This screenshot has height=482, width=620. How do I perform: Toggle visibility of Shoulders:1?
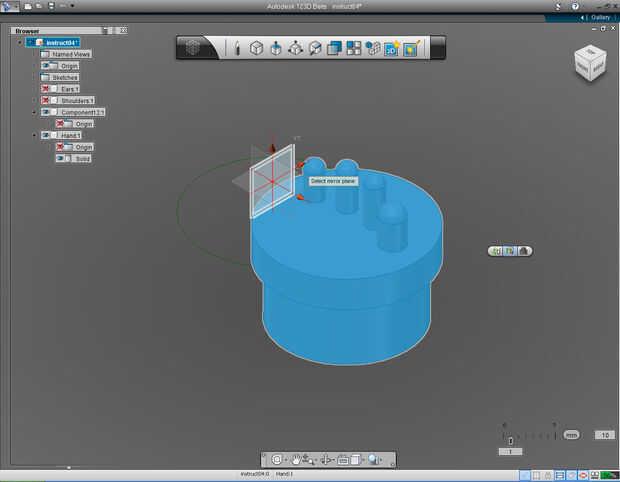[x=45, y=100]
